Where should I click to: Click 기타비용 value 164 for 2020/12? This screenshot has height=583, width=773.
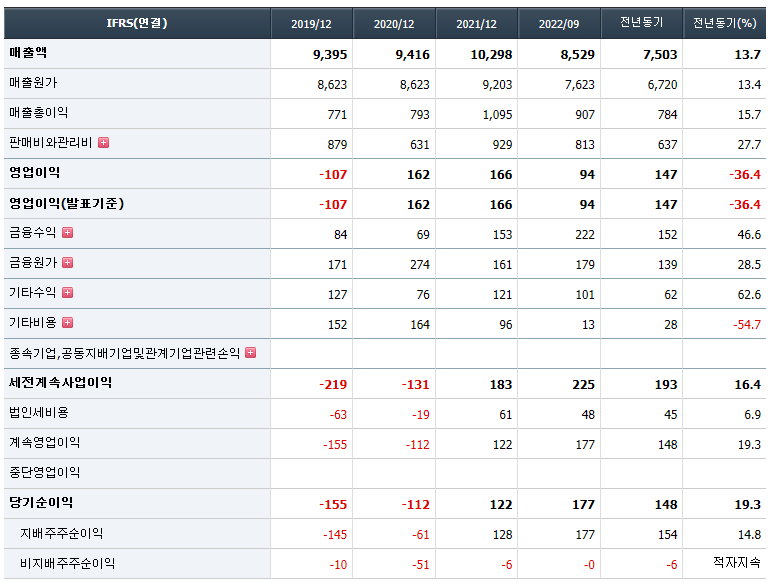tap(420, 325)
